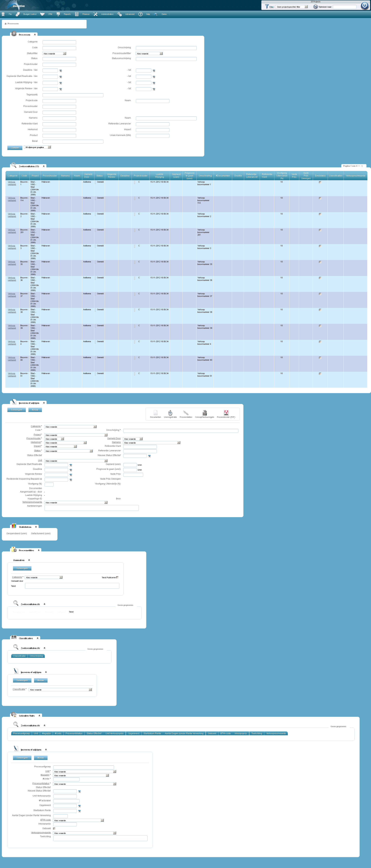371x868 pixels.
Task: Open the Advanced menu
Action: (130, 14)
